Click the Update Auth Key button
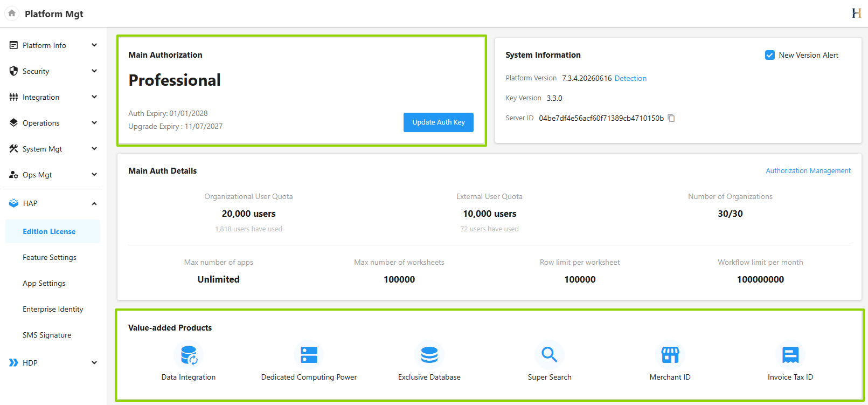Screen dimensions: 868x405 (439, 122)
